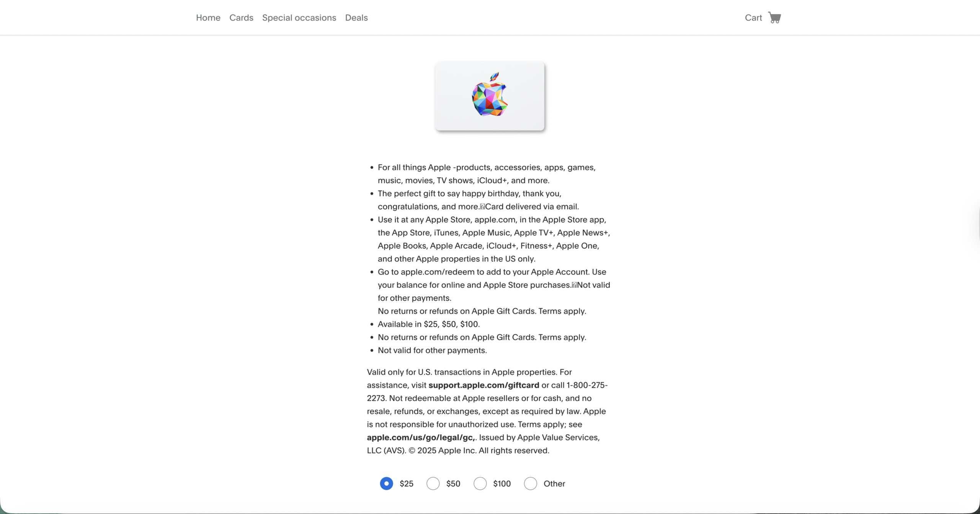Go to the Home menu item

coord(208,18)
